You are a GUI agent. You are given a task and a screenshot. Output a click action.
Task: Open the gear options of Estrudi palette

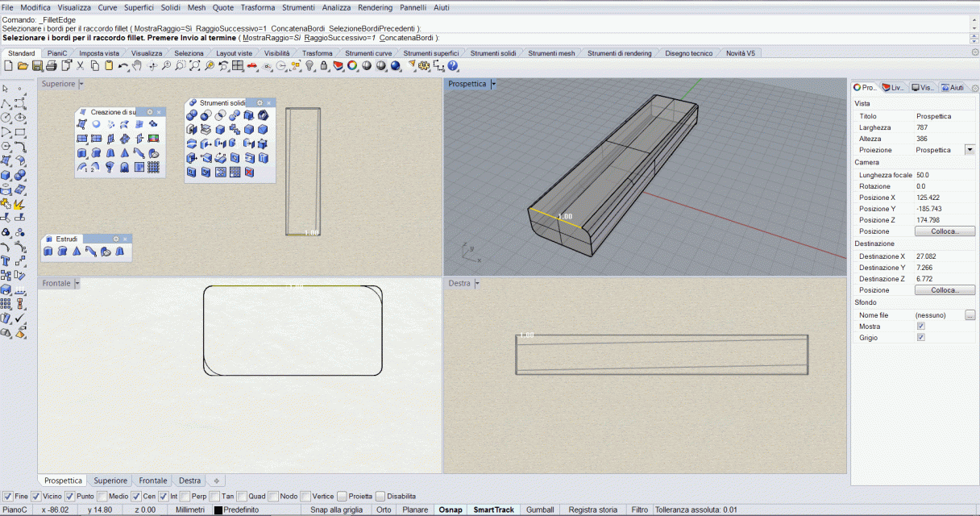pyautogui.click(x=116, y=239)
